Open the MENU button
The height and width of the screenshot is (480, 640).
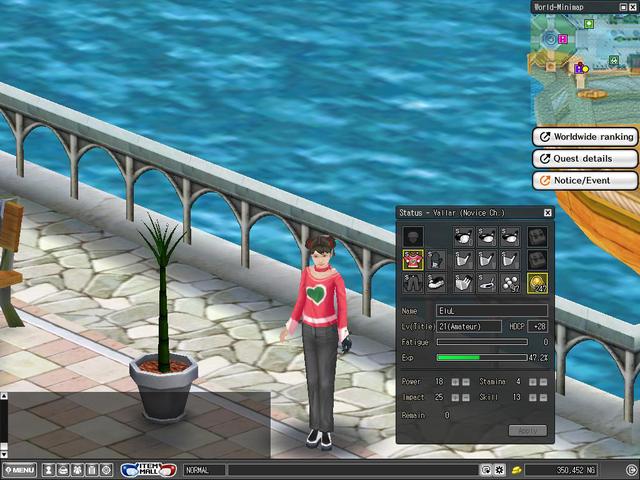20,470
